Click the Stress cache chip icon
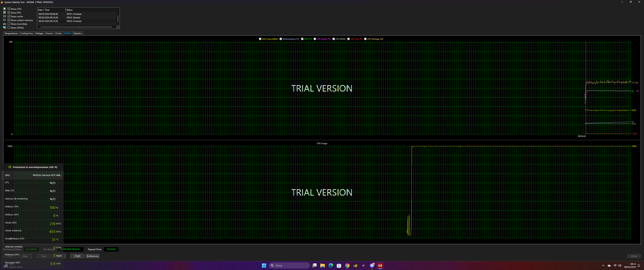The height and width of the screenshot is (270, 644). pyautogui.click(x=4, y=16)
